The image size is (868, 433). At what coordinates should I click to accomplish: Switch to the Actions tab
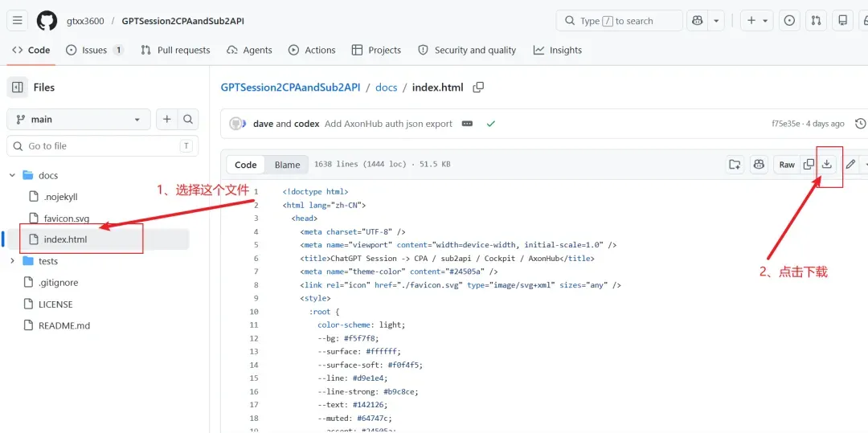point(312,50)
